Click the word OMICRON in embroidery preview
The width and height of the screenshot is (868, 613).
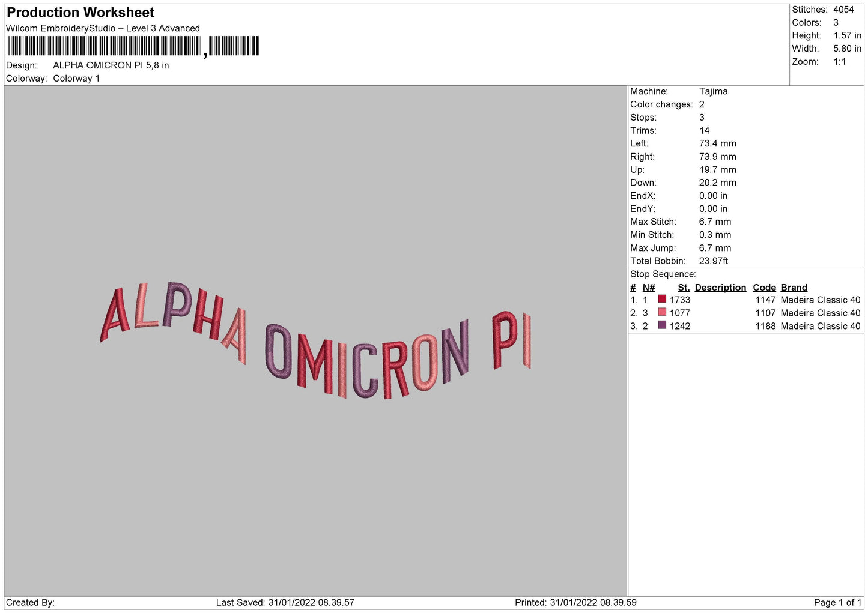[x=366, y=360]
